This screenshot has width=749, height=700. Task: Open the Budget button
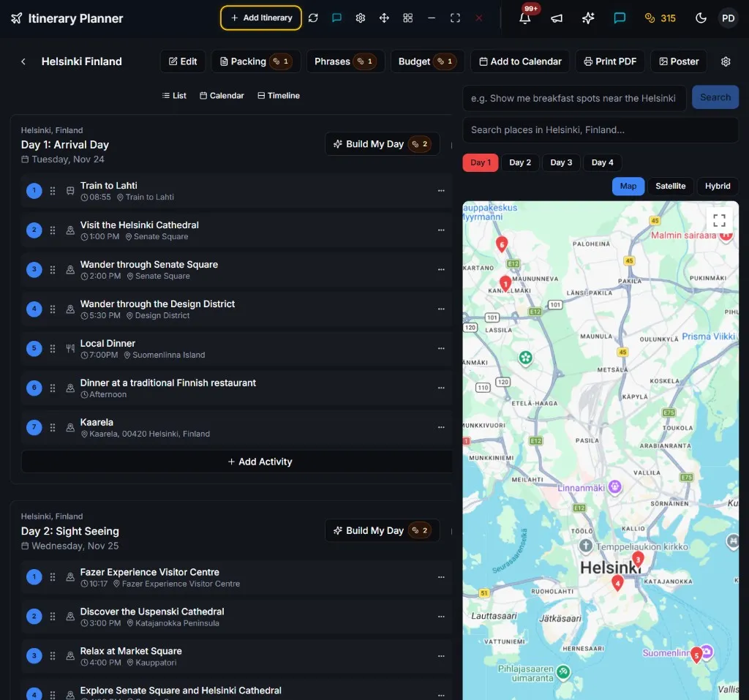pyautogui.click(x=427, y=61)
